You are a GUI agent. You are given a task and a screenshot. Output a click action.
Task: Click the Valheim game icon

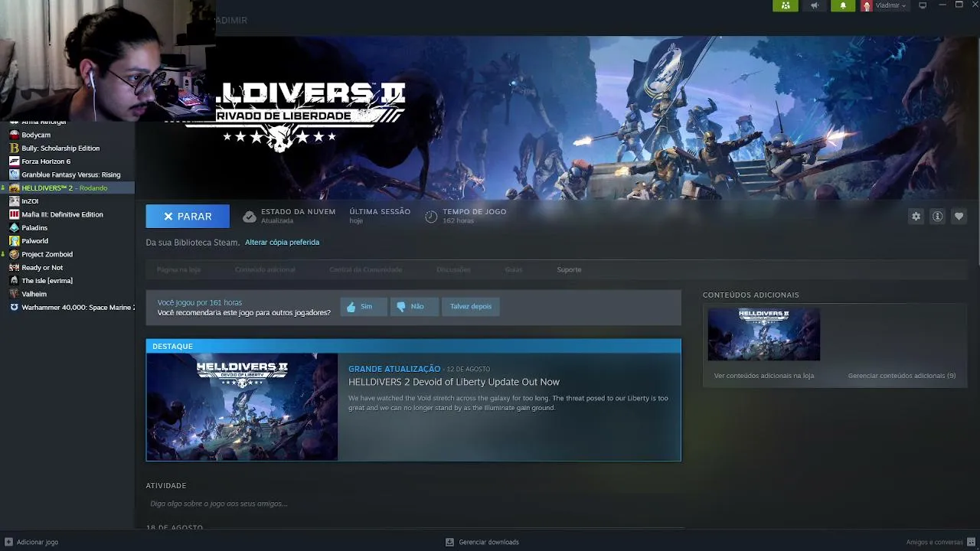point(14,294)
